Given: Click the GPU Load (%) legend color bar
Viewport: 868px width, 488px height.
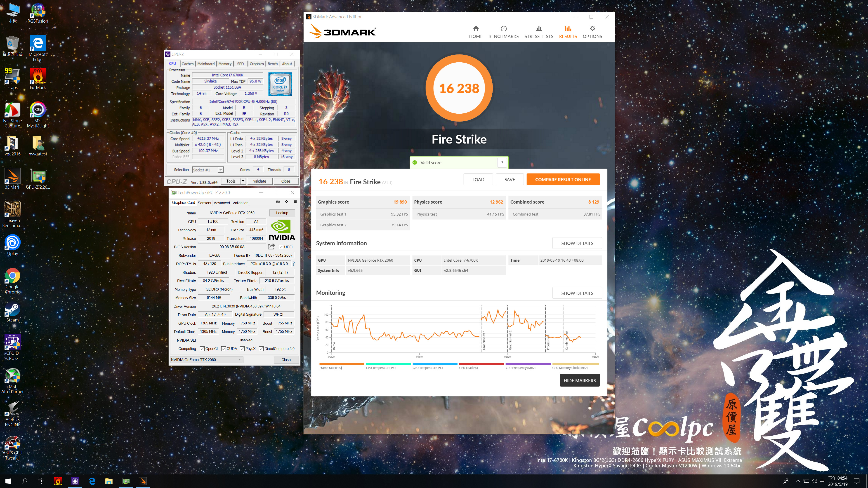Looking at the screenshot, I should click(481, 364).
